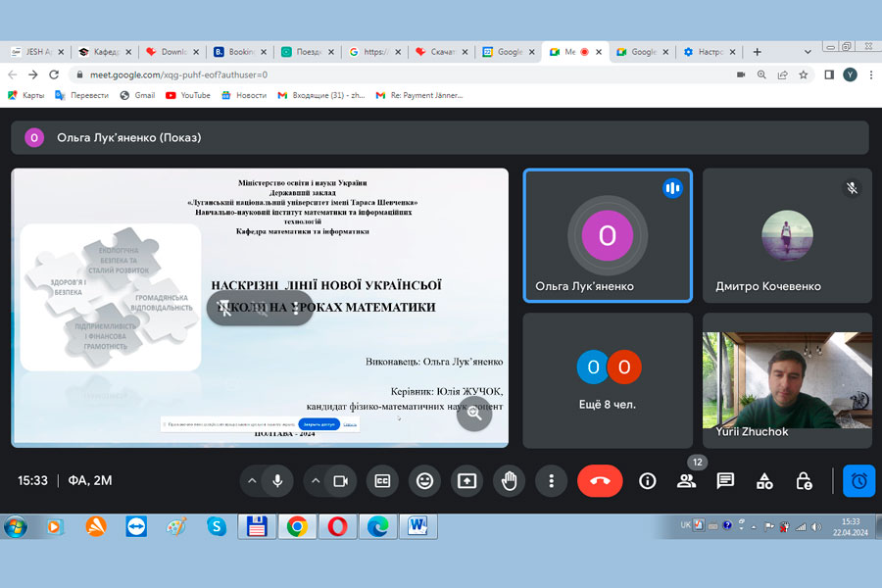
Task: Open the chat with everyone panel
Action: tap(725, 481)
